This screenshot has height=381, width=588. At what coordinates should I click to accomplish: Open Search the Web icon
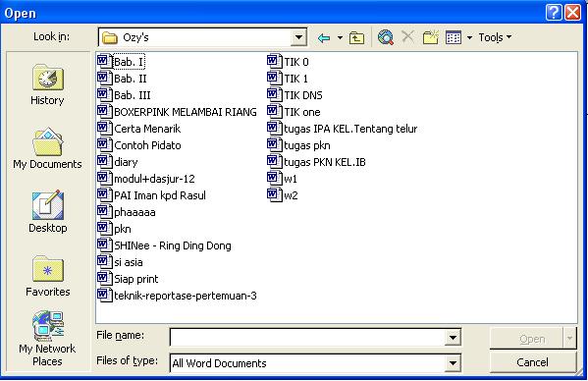coord(386,37)
